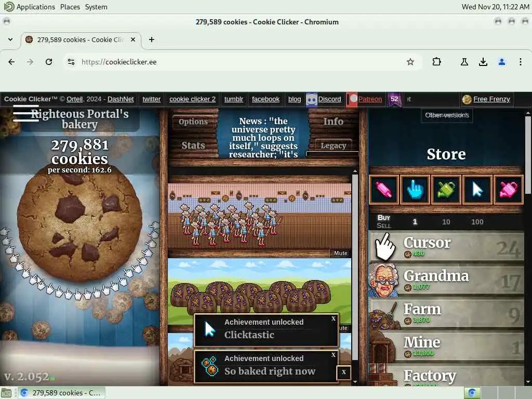Open the Chromium three-dot menu
532x399 pixels.
(x=521, y=62)
